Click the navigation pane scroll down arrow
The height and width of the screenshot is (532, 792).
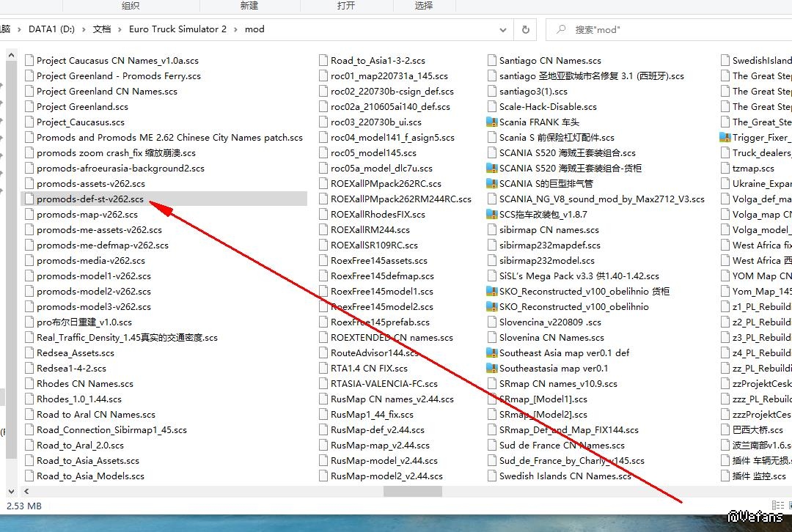[x=11, y=491]
